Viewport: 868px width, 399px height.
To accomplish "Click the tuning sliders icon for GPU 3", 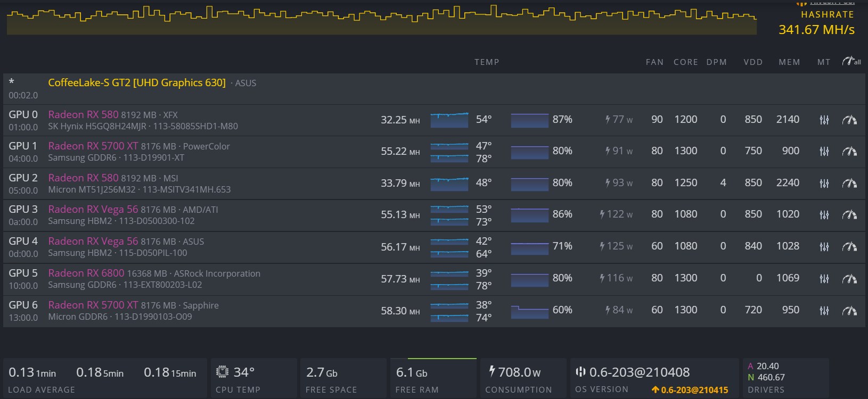I will 824,214.
